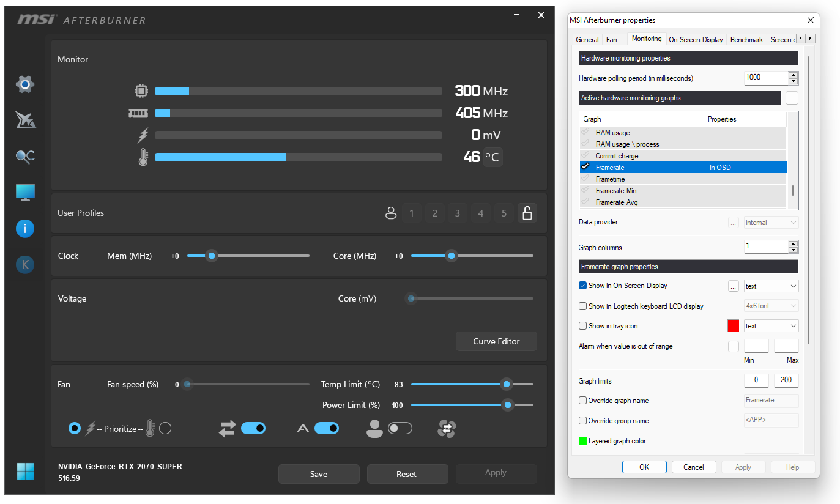
Task: Click the user-defined fan person icon
Action: pos(374,429)
